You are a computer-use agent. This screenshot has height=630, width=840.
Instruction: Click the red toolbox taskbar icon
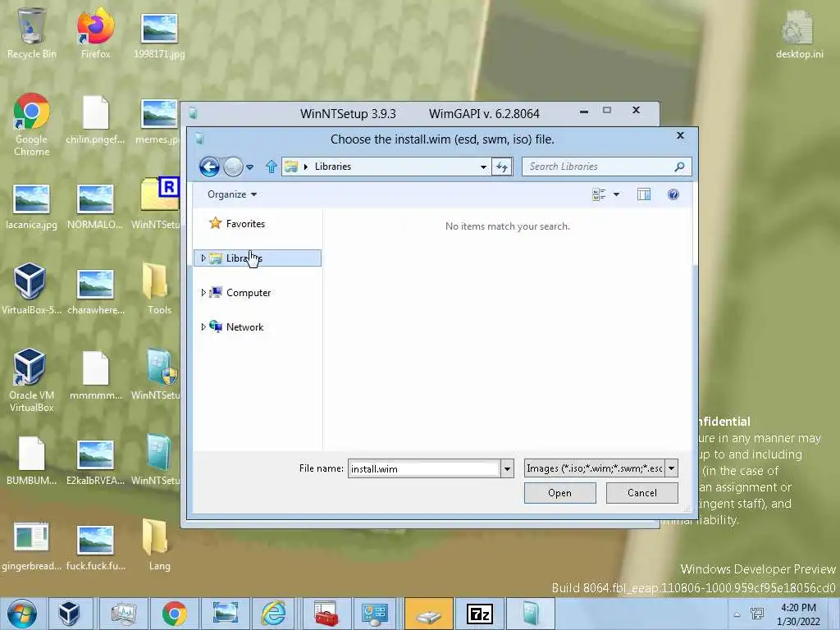326,614
